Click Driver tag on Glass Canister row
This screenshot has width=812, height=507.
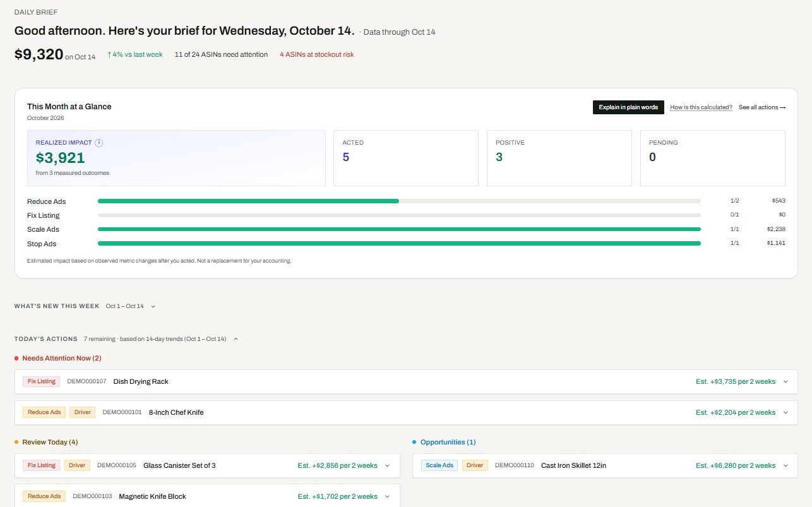coord(77,465)
